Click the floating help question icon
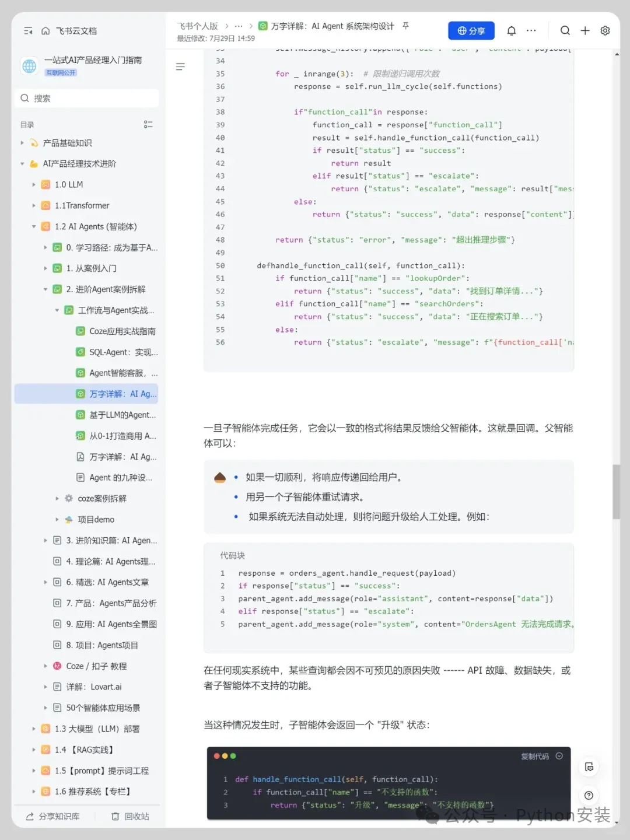This screenshot has width=630, height=840. click(589, 796)
